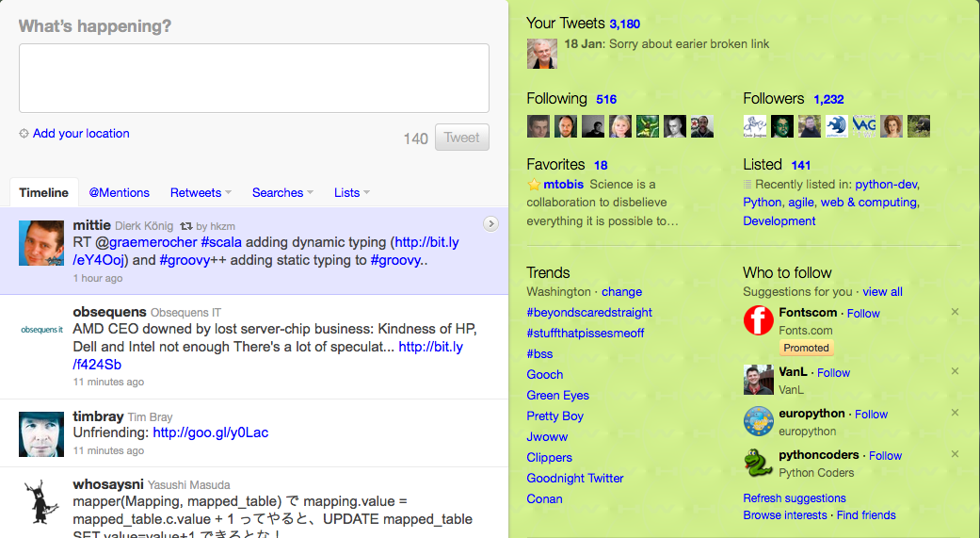Viewport: 980px width, 538px height.
Task: Open the tweet details arrow on mittie's tweet
Action: pos(490,223)
